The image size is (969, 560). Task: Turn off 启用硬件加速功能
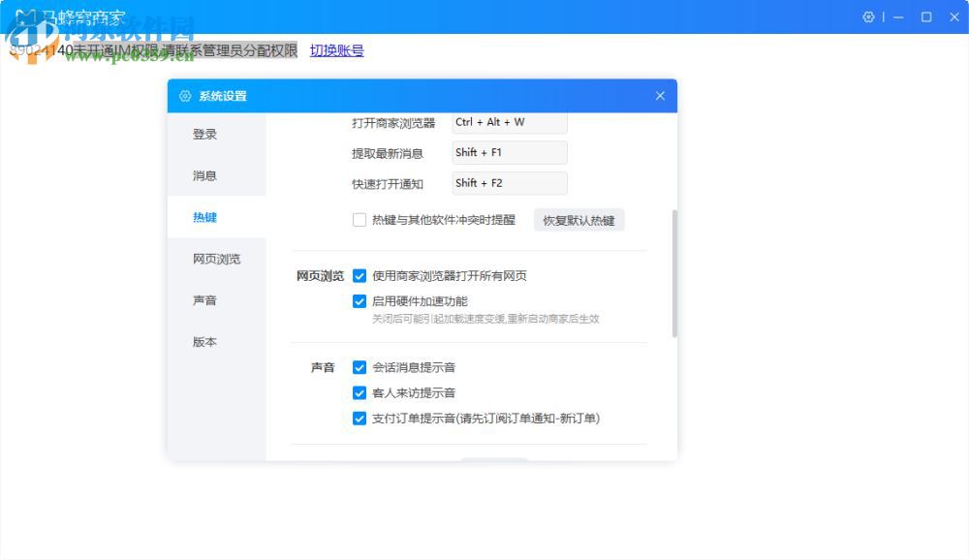click(x=359, y=301)
